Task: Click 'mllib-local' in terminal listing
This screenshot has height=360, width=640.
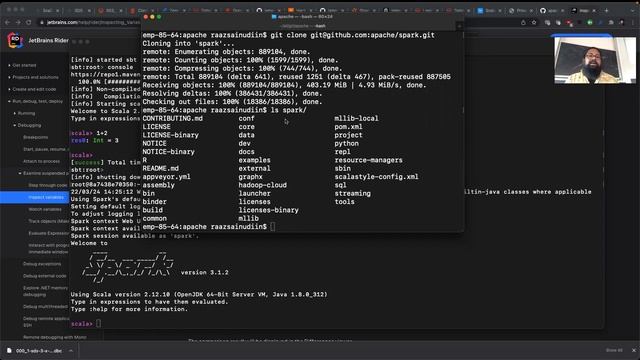Action: coord(356,118)
